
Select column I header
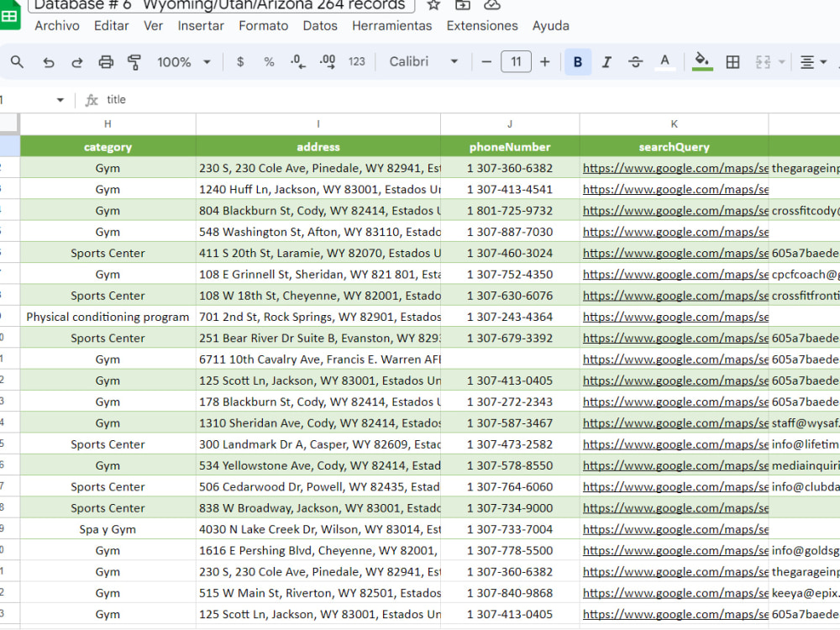[318, 124]
